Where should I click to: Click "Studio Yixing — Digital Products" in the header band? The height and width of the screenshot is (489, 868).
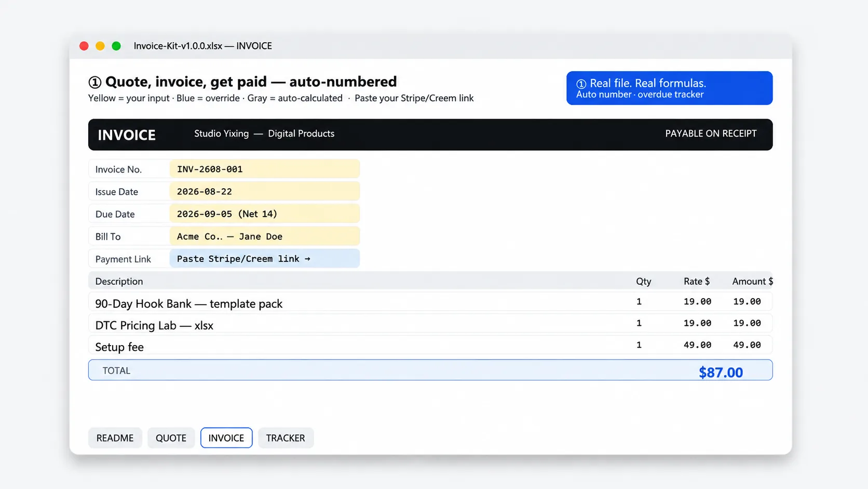pyautogui.click(x=264, y=134)
